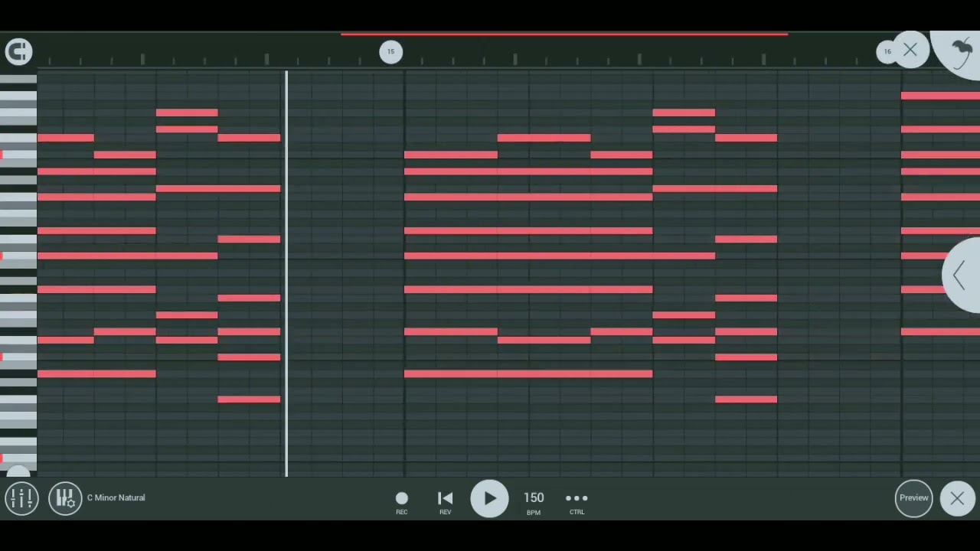This screenshot has width=980, height=551.
Task: Open the piano keyboard scale settings icon
Action: (x=65, y=498)
